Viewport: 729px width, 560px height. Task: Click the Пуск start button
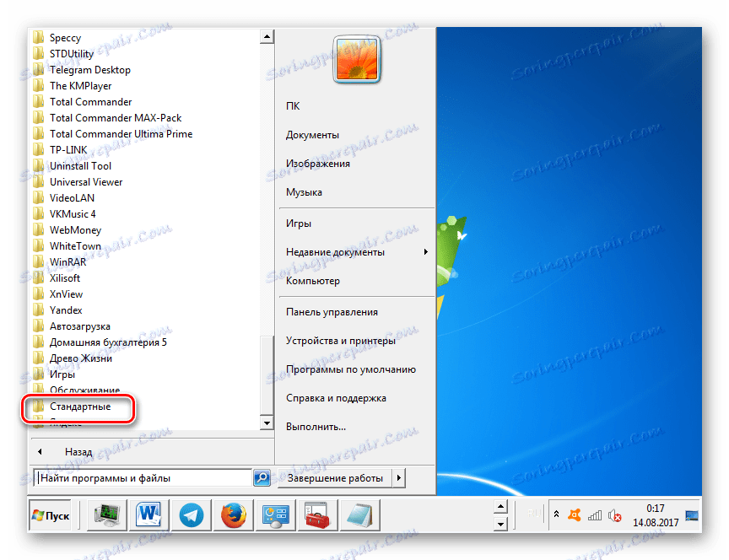tap(51, 515)
